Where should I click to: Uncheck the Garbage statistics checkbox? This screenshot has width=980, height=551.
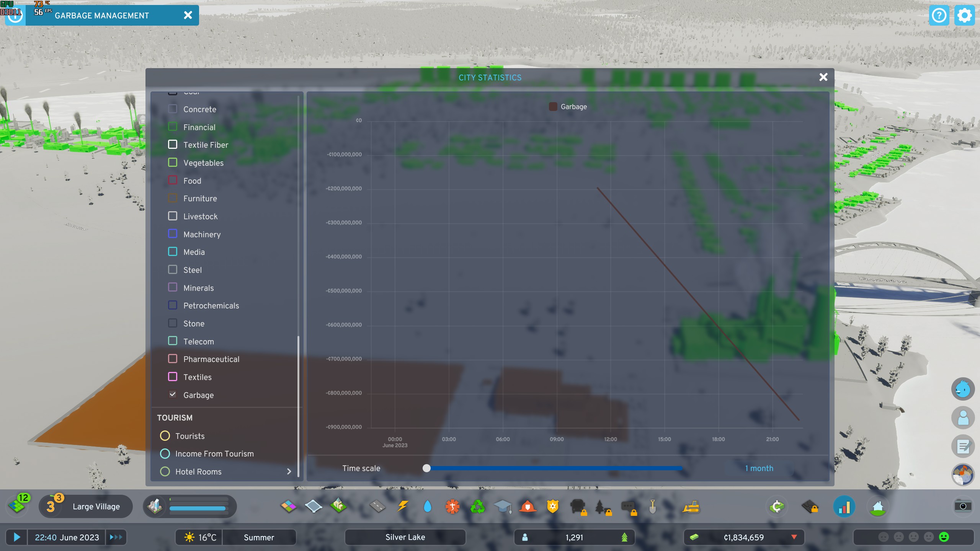172,395
